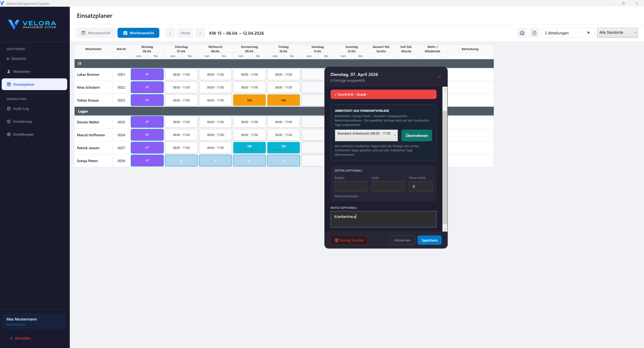Close the Dienstag entry dialog
Image resolution: width=644 pixels, height=348 pixels.
point(439,77)
